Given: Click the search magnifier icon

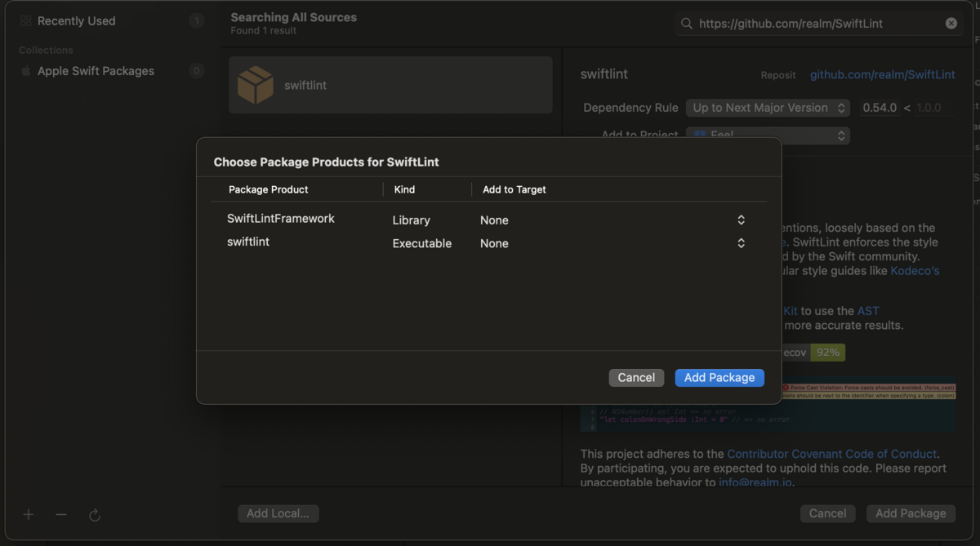Looking at the screenshot, I should (x=687, y=24).
